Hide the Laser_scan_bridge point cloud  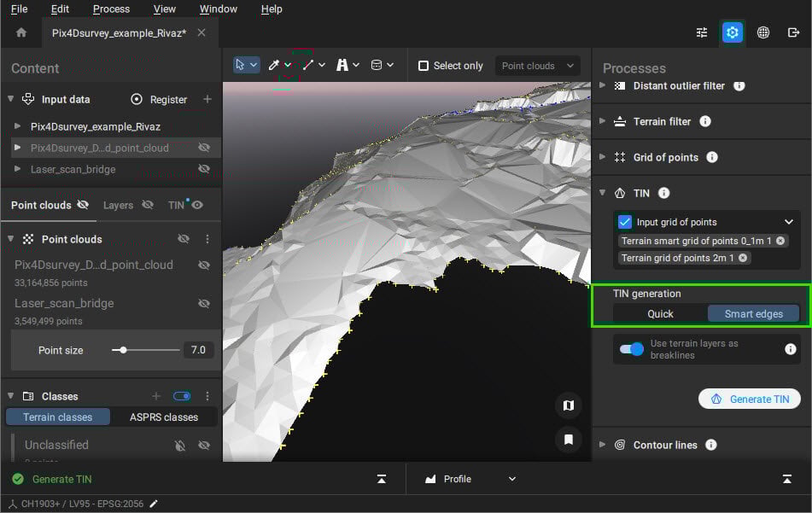tap(204, 303)
